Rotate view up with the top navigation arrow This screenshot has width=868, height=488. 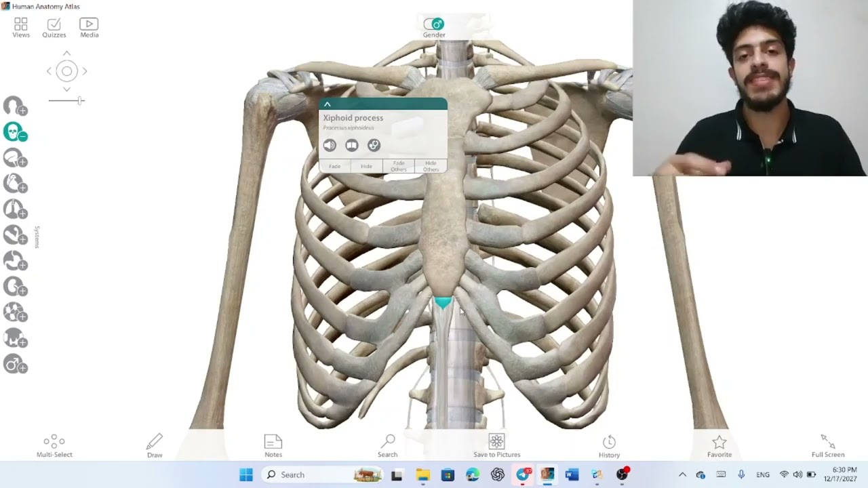(66, 54)
